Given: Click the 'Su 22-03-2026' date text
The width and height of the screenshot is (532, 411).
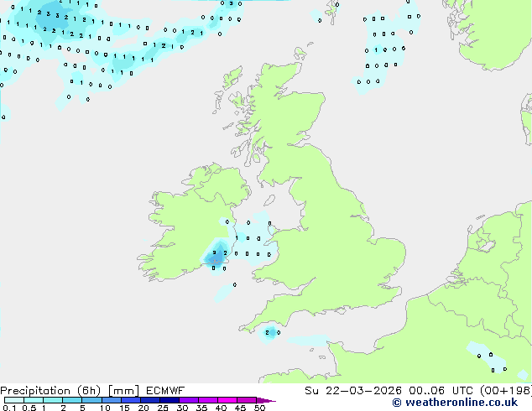Looking at the screenshot, I should (x=353, y=391).
